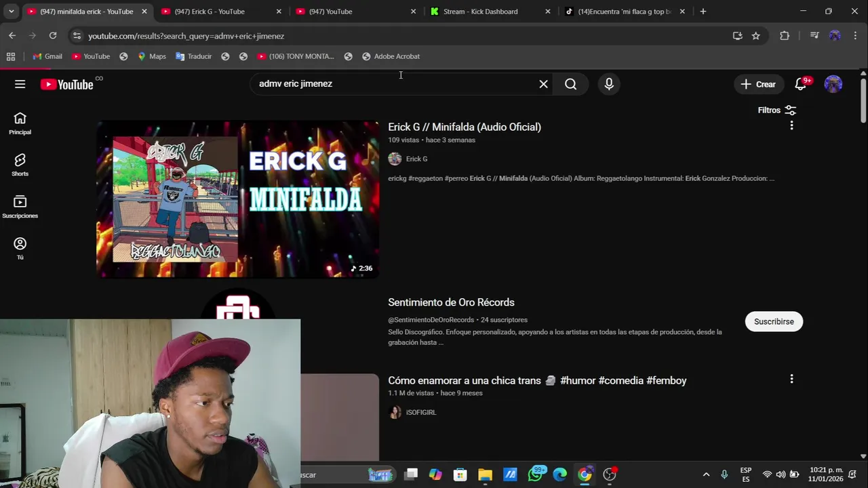Open more options for Cómo enamorar video
Screen dimensions: 868x488
click(x=791, y=379)
